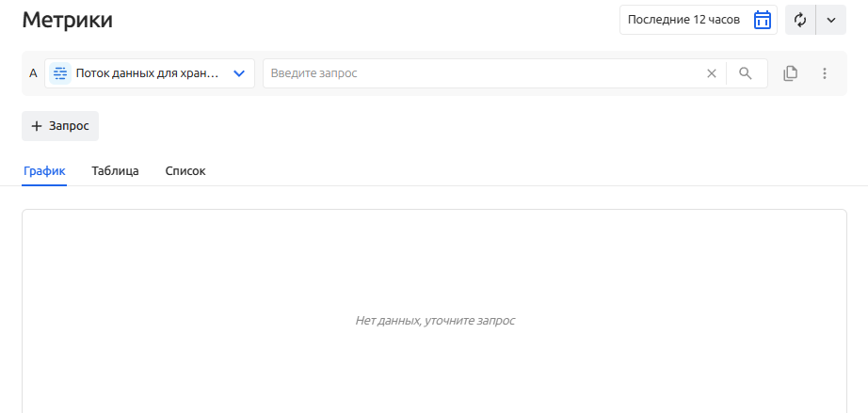Click the 'Метрики' page heading
The width and height of the screenshot is (868, 413).
tap(67, 20)
